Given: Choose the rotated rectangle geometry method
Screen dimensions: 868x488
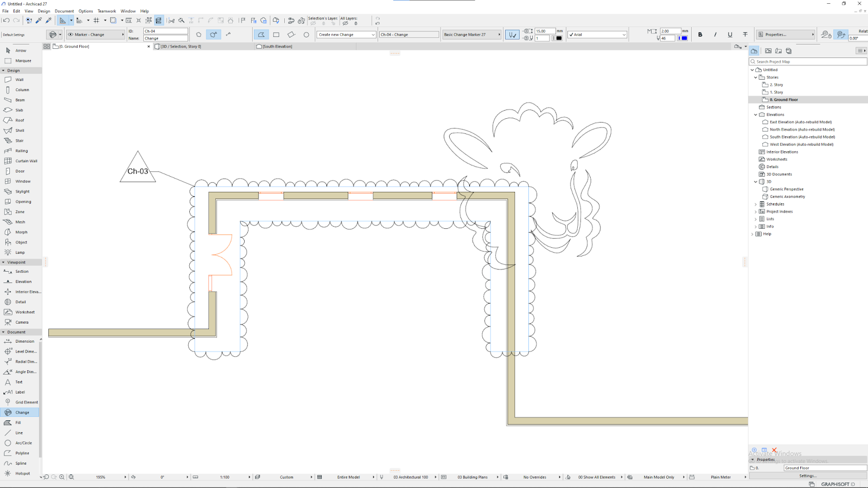Looking at the screenshot, I should (x=291, y=35).
